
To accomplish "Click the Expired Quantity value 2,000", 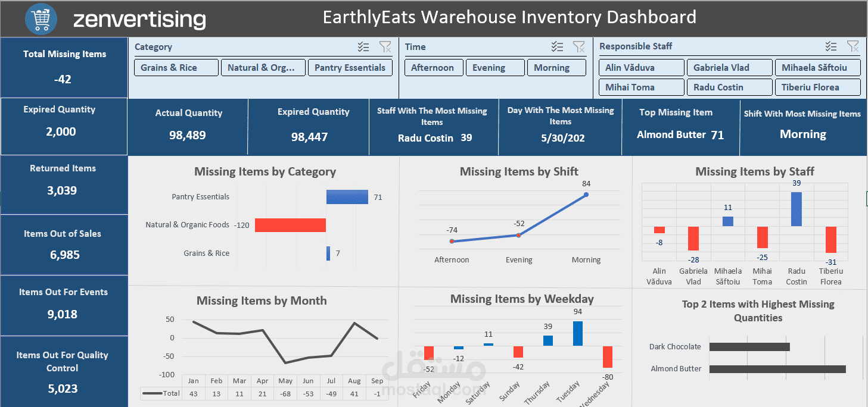I will pyautogui.click(x=61, y=132).
